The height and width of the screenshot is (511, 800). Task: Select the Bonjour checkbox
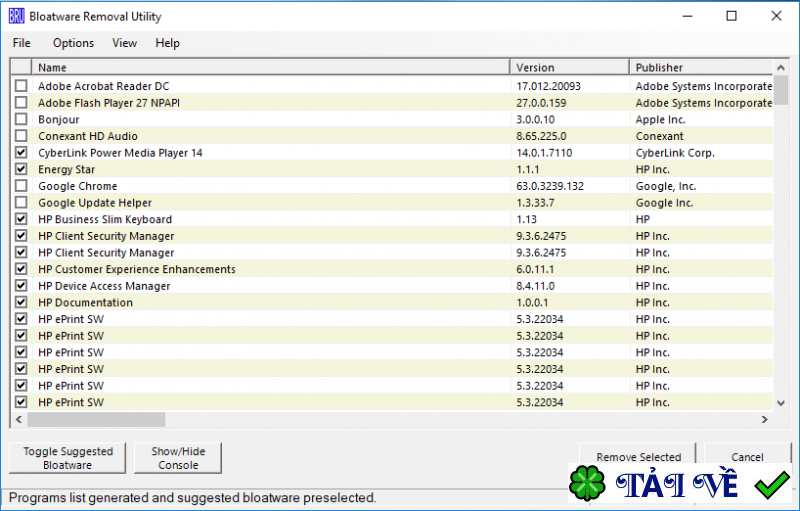coord(21,120)
